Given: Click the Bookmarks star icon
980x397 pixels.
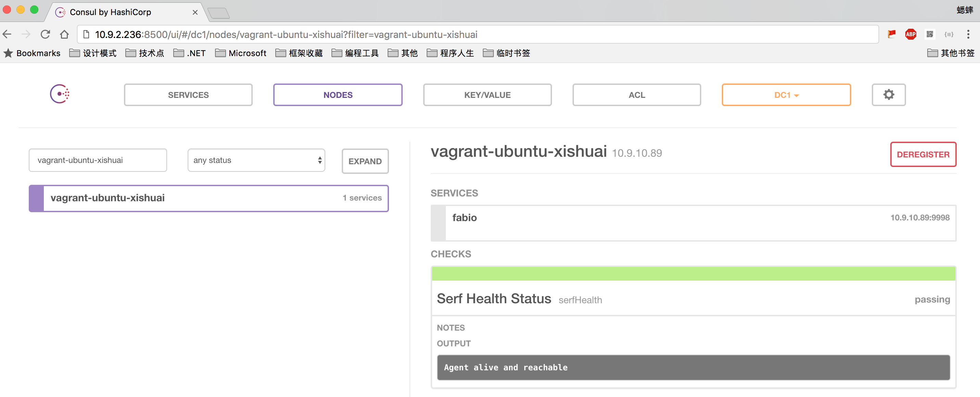Looking at the screenshot, I should pos(8,53).
